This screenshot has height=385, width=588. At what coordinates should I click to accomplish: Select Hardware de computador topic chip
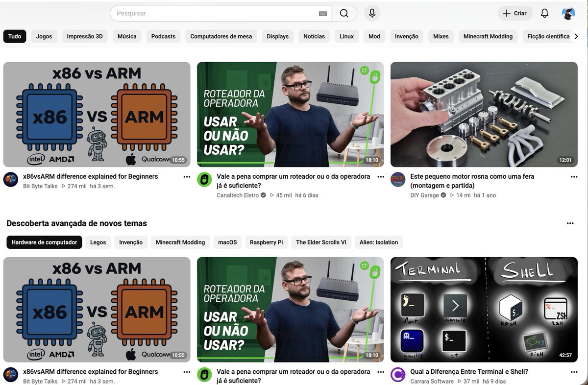pos(44,242)
